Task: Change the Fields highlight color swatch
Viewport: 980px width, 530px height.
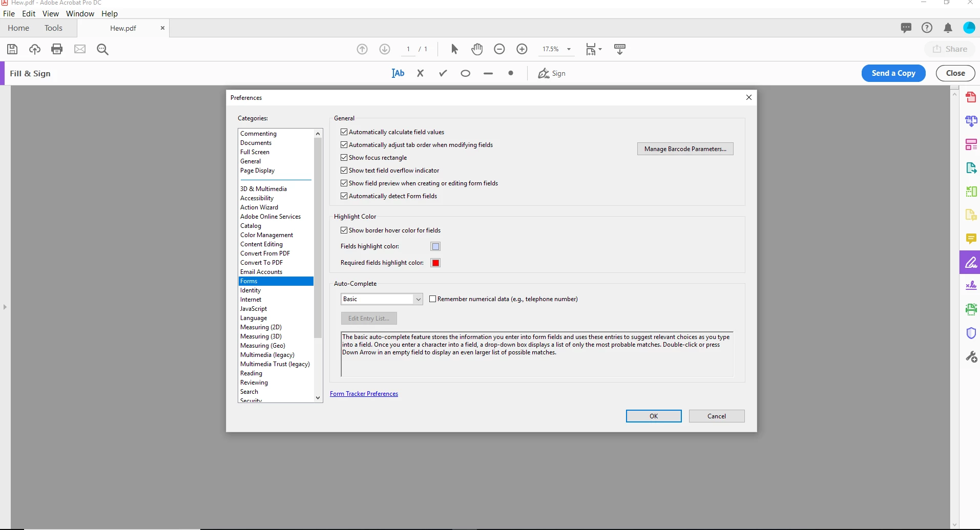Action: coord(435,246)
